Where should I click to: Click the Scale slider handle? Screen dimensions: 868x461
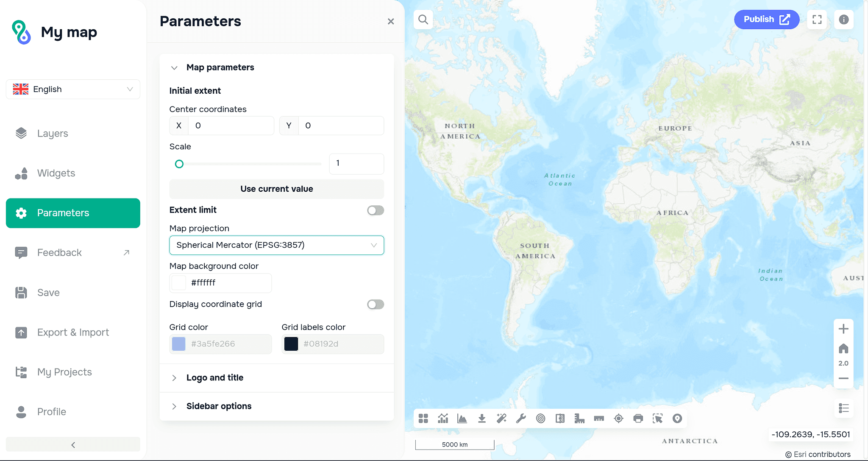pos(179,164)
